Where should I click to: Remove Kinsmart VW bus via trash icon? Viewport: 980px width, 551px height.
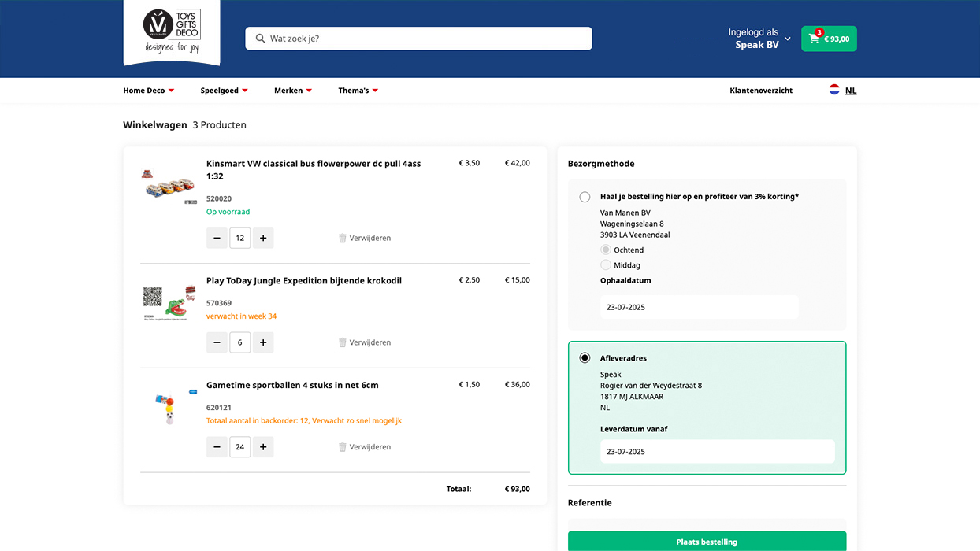pos(343,238)
